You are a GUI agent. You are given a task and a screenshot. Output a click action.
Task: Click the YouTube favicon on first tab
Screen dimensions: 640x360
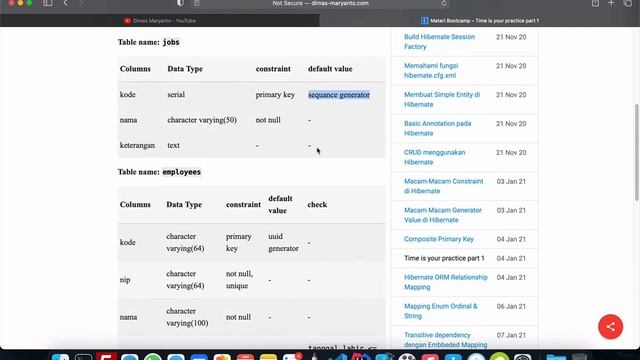[x=127, y=20]
